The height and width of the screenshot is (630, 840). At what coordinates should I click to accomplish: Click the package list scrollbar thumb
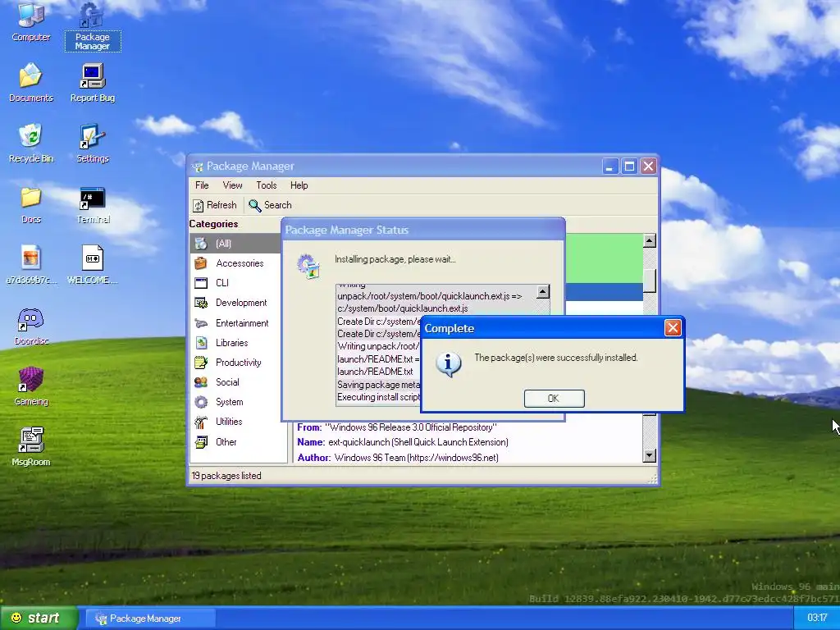[650, 280]
